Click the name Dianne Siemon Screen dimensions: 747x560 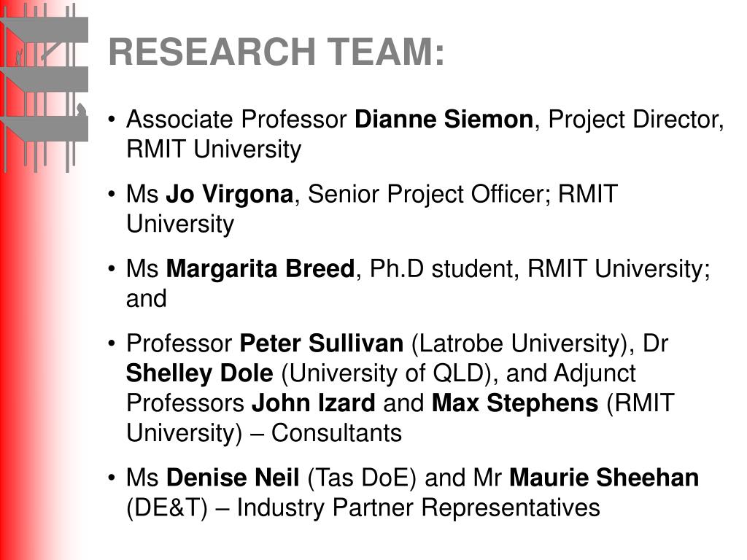click(444, 119)
